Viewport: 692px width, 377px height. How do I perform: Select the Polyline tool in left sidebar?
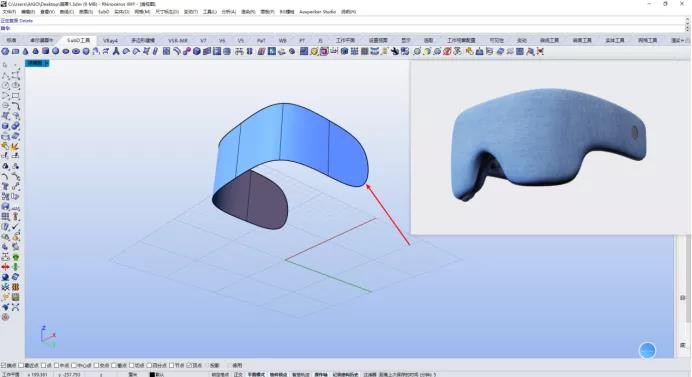[5, 75]
